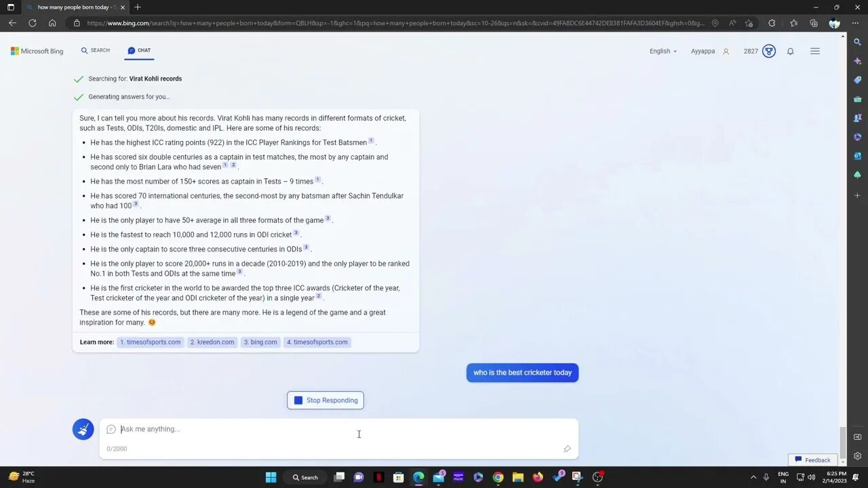This screenshot has width=868, height=488.
Task: Open the Windows Start menu
Action: (x=271, y=477)
